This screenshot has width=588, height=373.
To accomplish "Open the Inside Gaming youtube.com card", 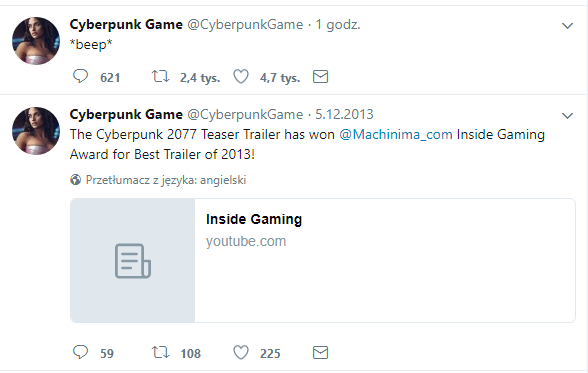I will click(x=322, y=260).
